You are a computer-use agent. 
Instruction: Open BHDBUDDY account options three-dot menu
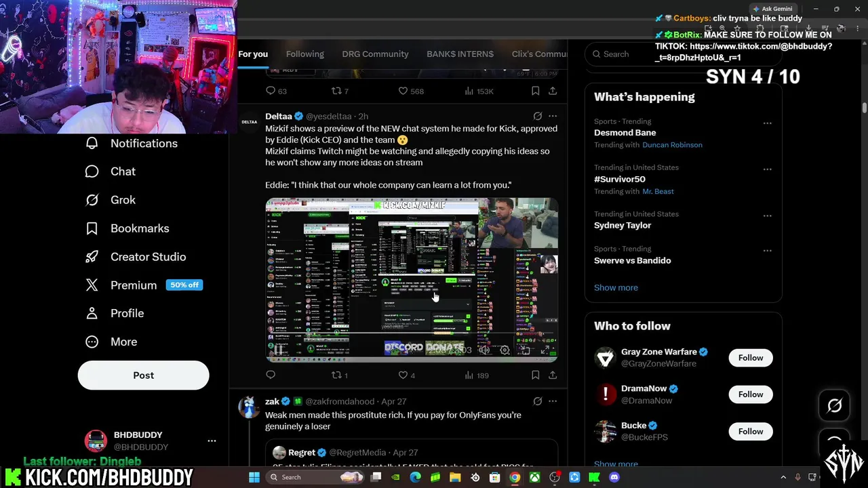pyautogui.click(x=212, y=441)
